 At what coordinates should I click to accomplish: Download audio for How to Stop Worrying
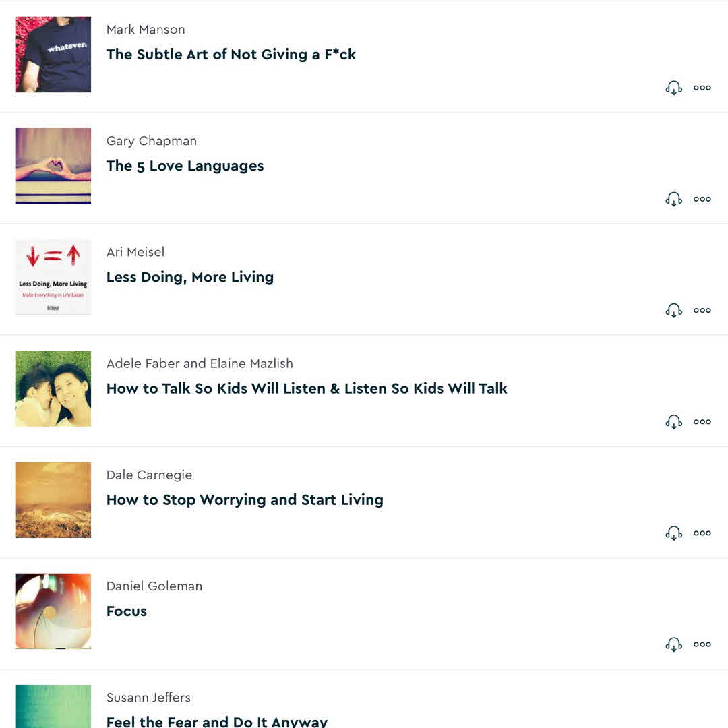(673, 533)
